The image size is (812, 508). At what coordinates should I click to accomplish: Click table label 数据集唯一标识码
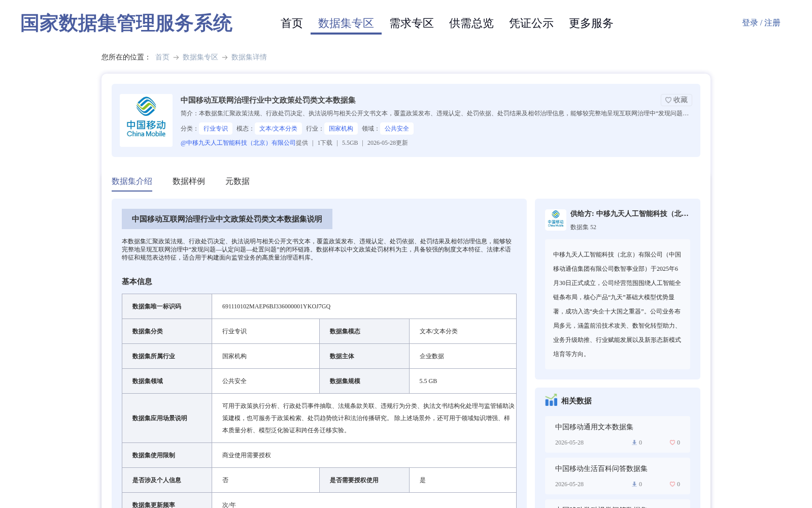click(157, 306)
